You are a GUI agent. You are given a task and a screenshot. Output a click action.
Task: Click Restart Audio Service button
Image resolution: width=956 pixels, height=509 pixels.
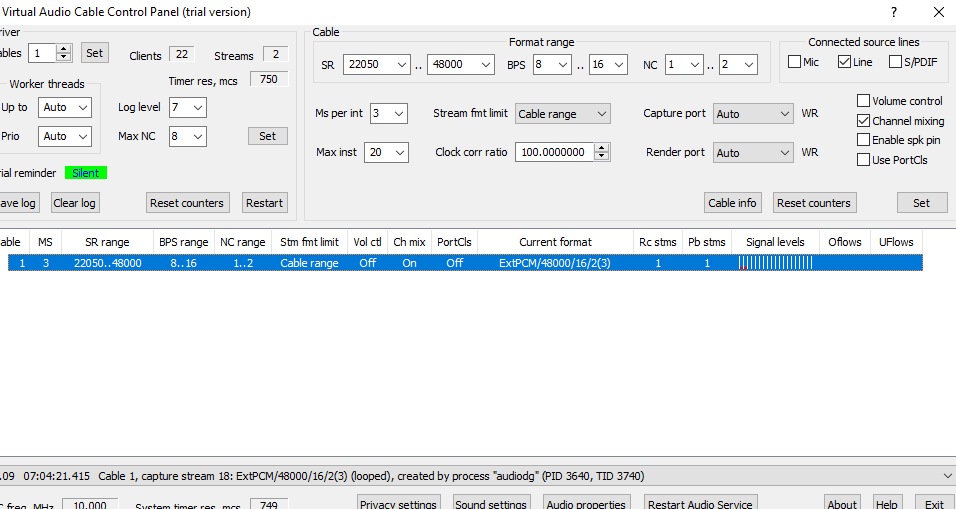pos(701,502)
